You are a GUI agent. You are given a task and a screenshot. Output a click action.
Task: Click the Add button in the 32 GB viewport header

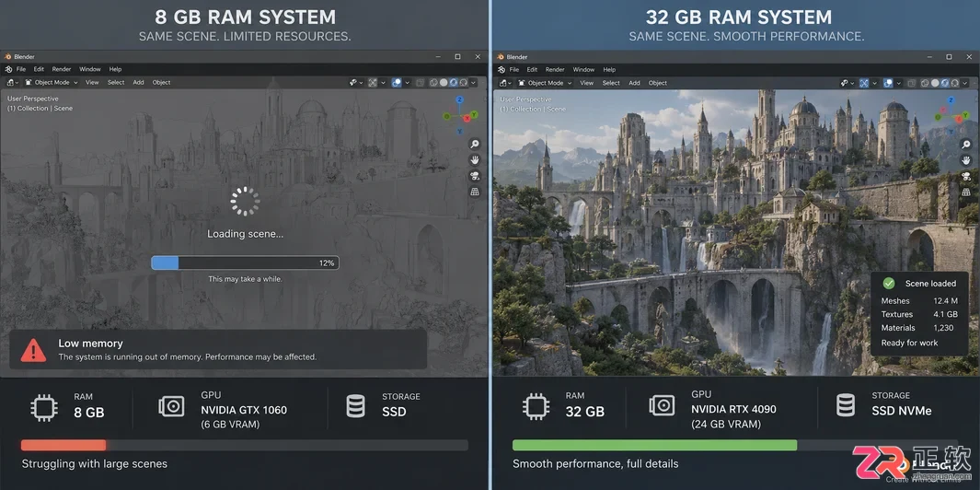coord(634,83)
